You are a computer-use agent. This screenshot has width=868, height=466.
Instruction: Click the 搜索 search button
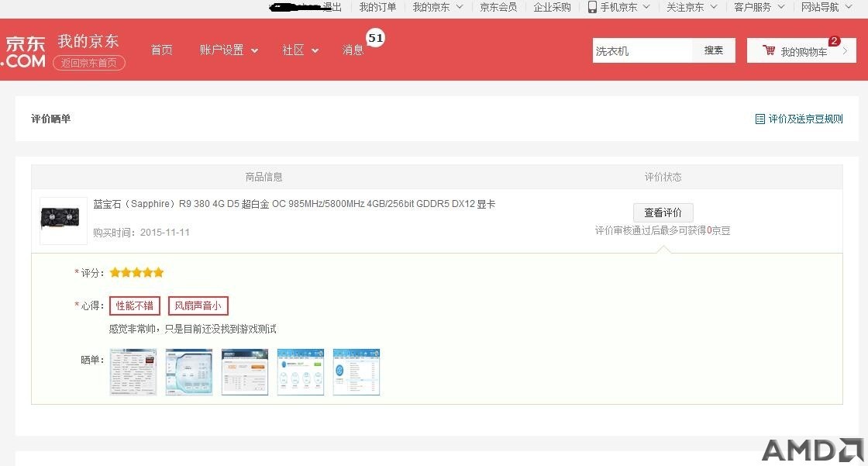pos(714,50)
